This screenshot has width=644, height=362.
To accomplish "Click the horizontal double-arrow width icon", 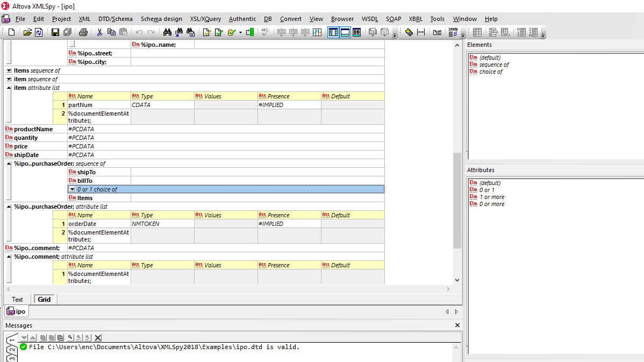I will click(x=421, y=32).
